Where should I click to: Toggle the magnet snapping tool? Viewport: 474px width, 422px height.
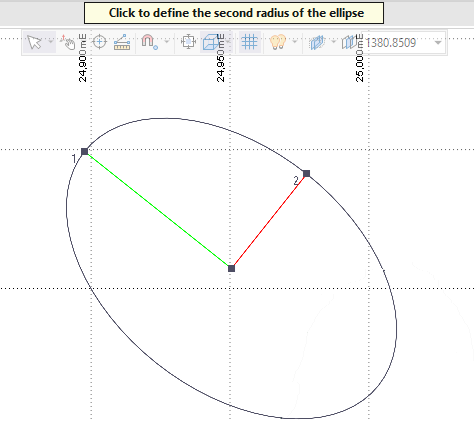(149, 42)
